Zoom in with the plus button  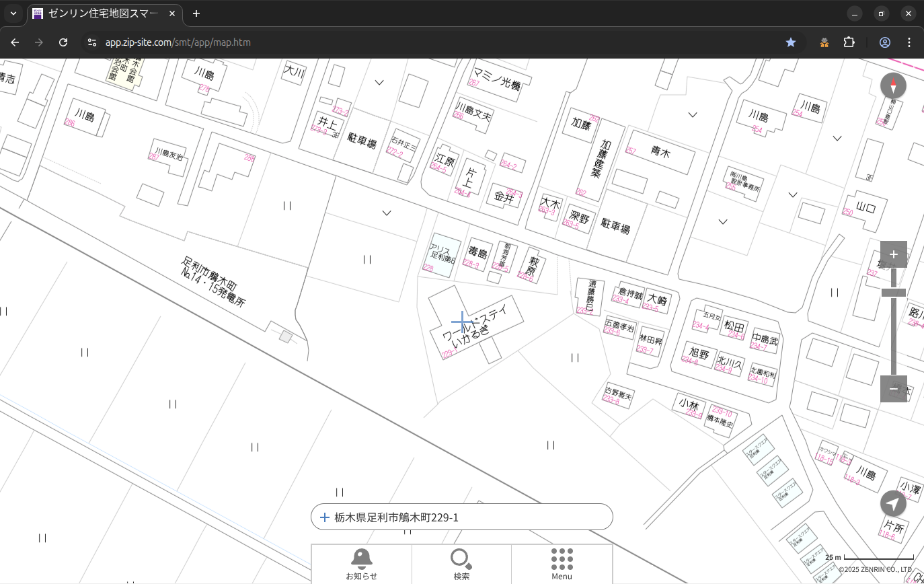point(893,254)
